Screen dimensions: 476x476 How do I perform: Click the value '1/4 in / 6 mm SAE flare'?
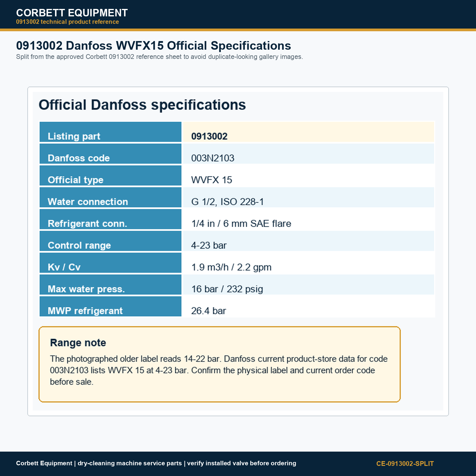pos(241,223)
